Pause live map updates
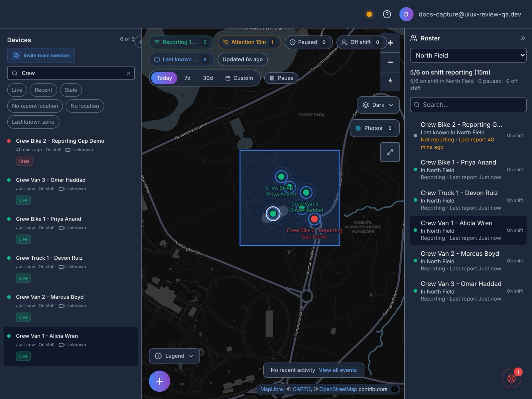This screenshot has width=532, height=399. (281, 78)
